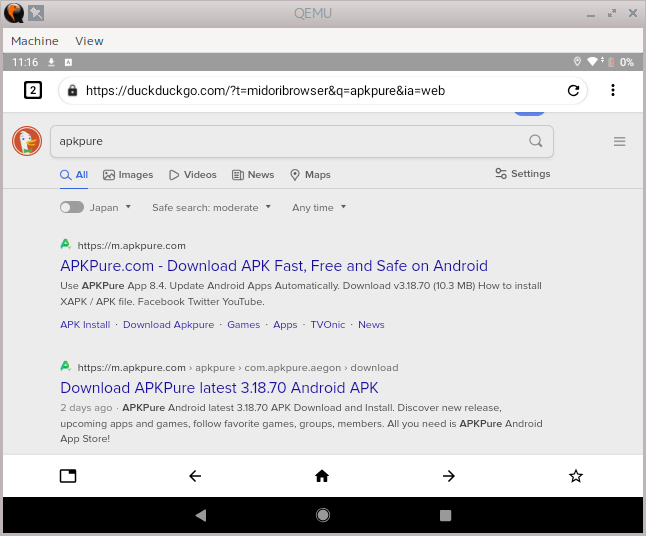Toggle the Japan region switch
Screen dimensions: 646x536
72,207
